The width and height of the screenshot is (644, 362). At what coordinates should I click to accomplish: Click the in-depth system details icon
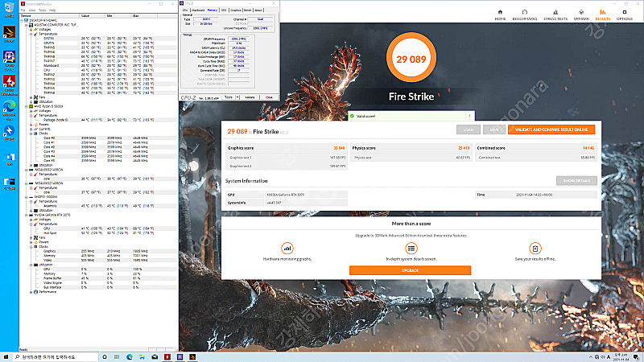(x=411, y=249)
